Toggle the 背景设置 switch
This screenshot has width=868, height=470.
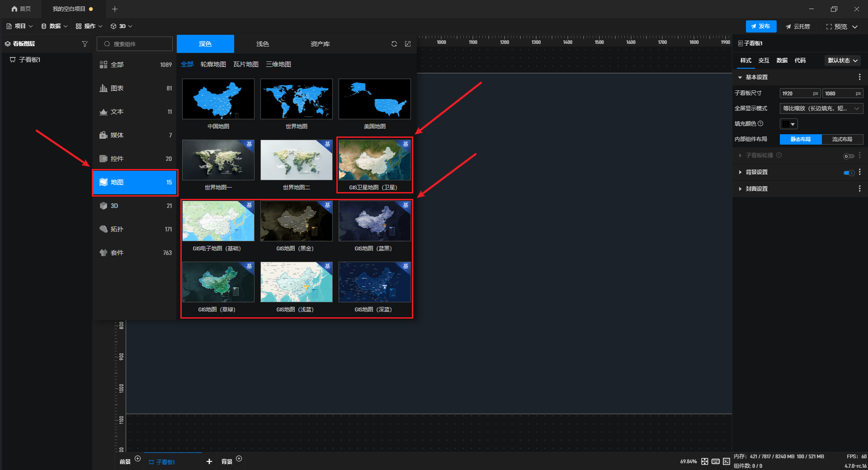tap(849, 173)
